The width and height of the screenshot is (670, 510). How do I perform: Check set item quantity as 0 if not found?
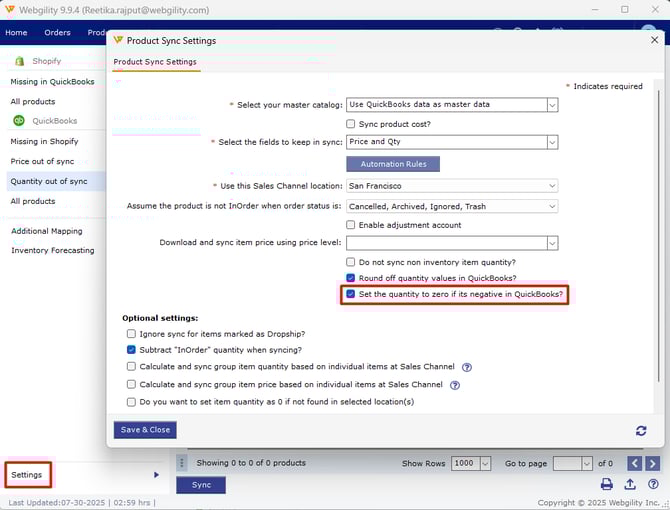(x=131, y=402)
